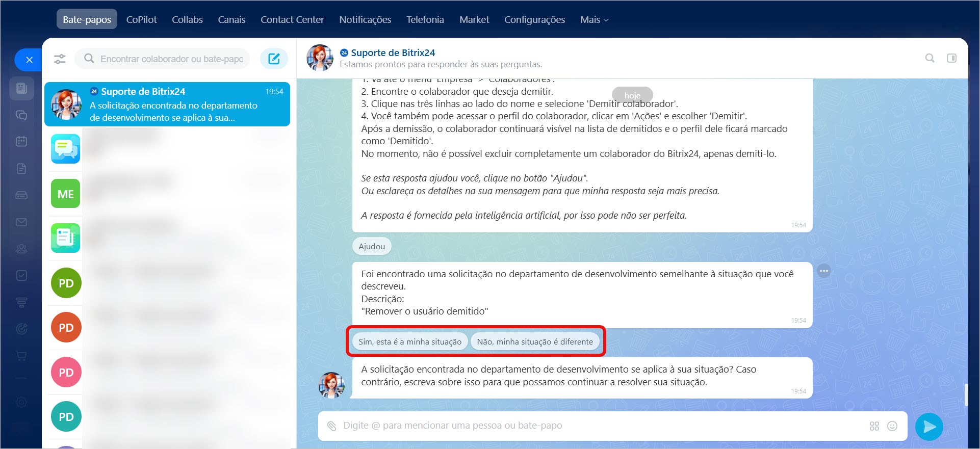Click the attach file paperclip icon

point(332,426)
